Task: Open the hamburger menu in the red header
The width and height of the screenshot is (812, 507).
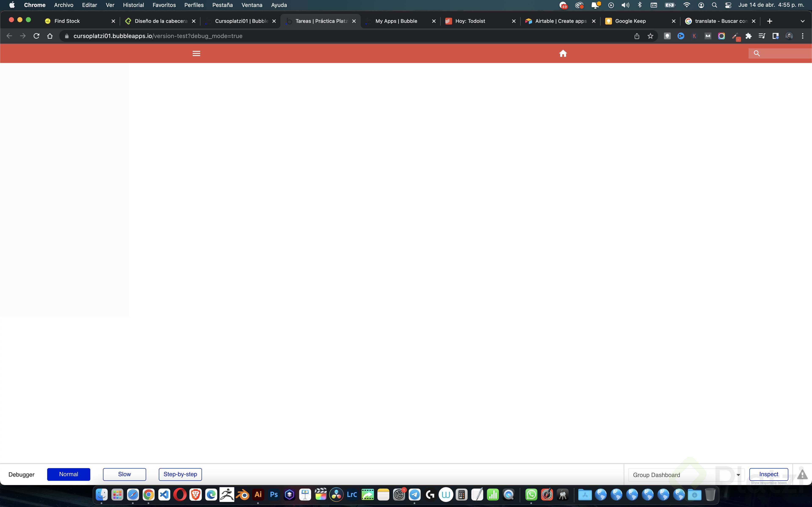Action: tap(196, 53)
